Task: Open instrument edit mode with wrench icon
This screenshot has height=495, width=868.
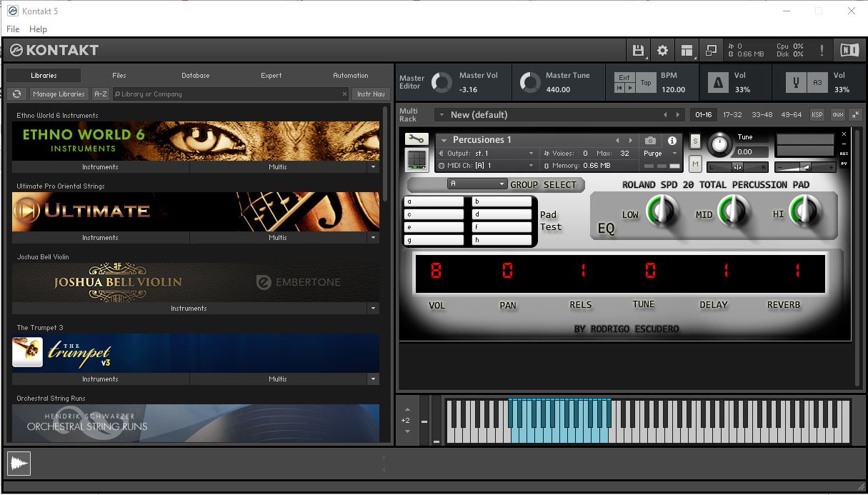Action: (416, 139)
